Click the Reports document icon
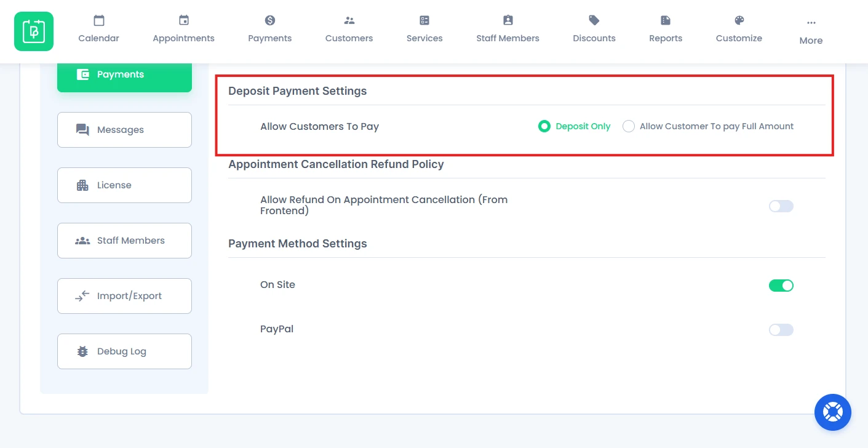Screen dimensions: 868x448 tap(666, 20)
